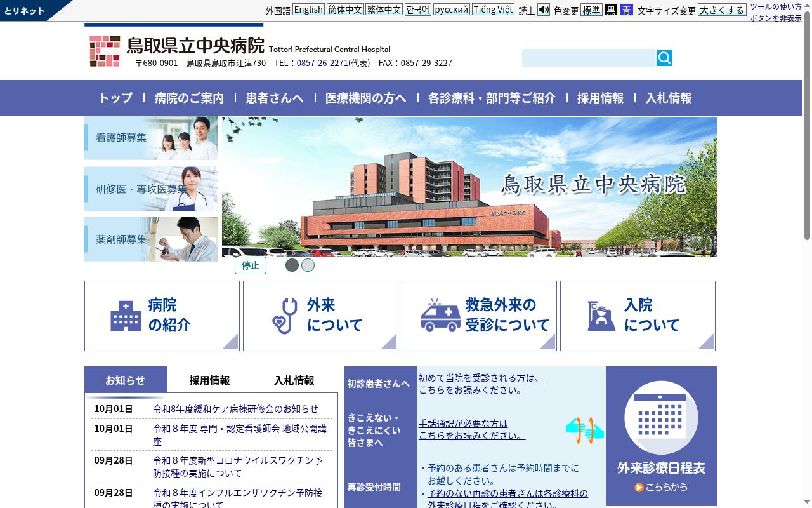Open 初めて当院を受診される方は link
The height and width of the screenshot is (508, 812).
[481, 384]
